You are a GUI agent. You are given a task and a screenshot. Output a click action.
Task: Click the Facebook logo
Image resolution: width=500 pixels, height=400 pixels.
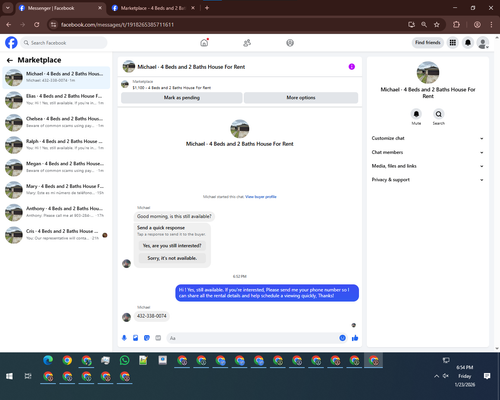click(11, 43)
